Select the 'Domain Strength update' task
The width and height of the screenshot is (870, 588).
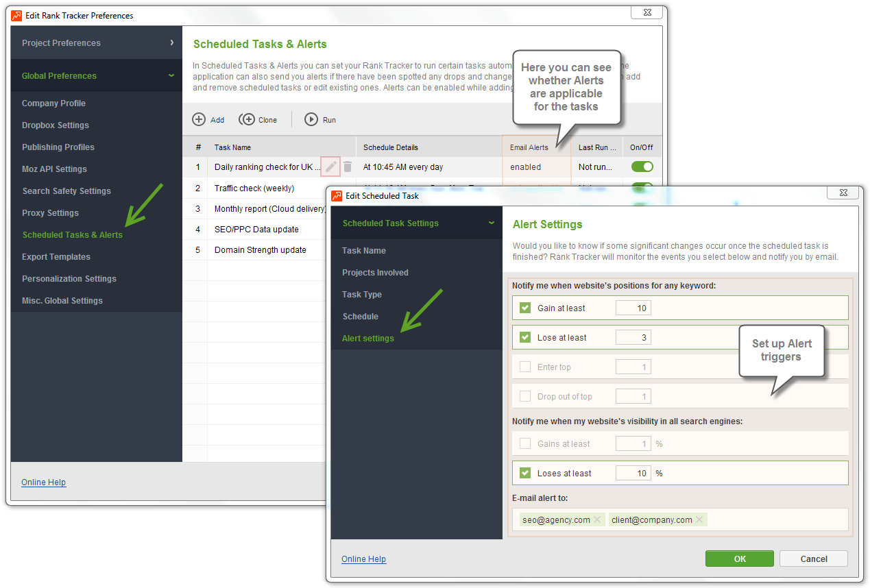point(261,250)
